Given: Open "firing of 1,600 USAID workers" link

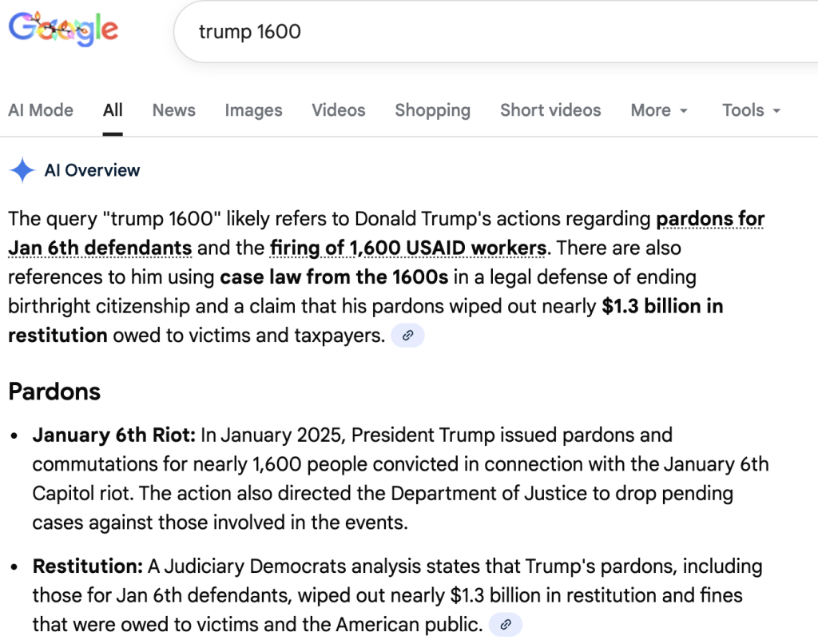Looking at the screenshot, I should 408,248.
